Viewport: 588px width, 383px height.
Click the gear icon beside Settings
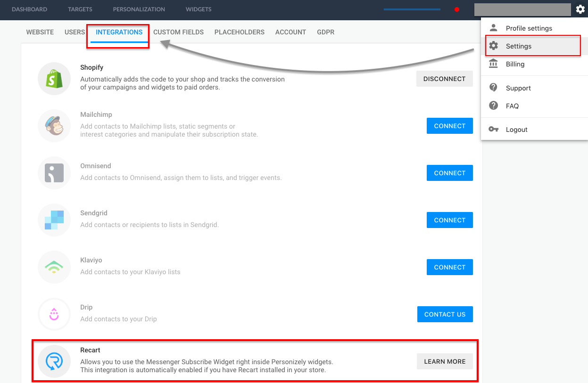(x=494, y=46)
